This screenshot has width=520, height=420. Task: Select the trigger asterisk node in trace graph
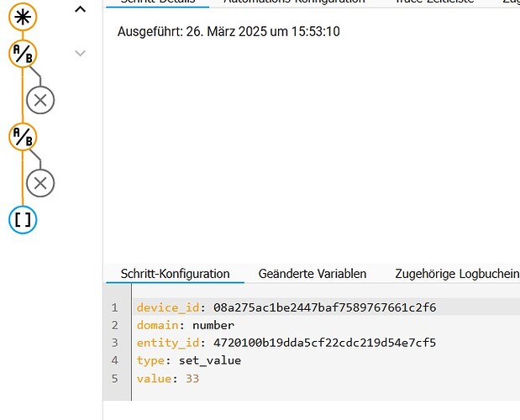[x=23, y=17]
